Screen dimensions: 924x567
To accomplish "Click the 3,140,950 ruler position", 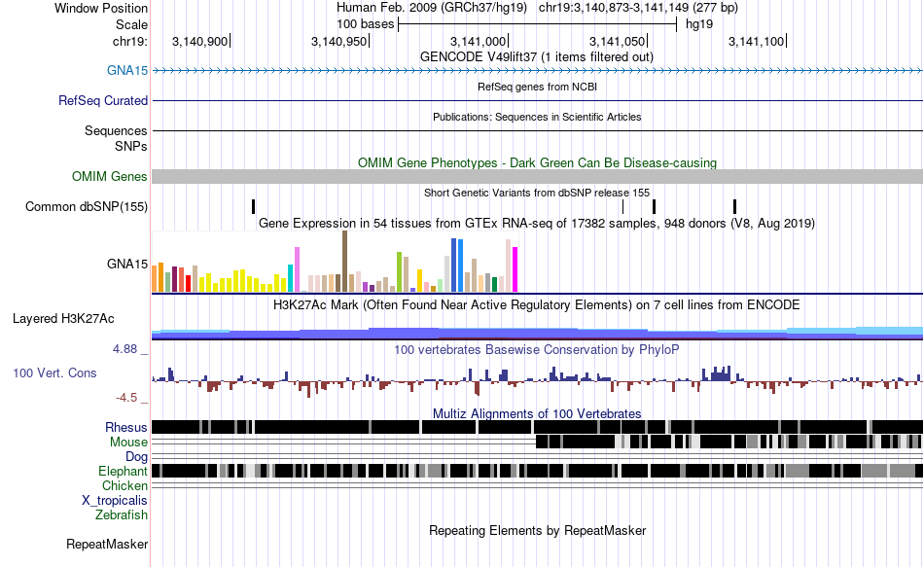I will pyautogui.click(x=339, y=41).
